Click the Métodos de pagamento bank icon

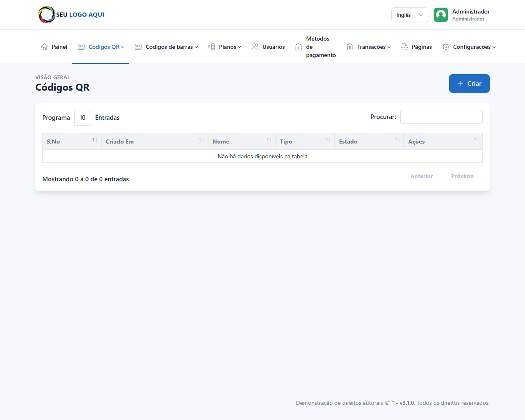point(299,47)
